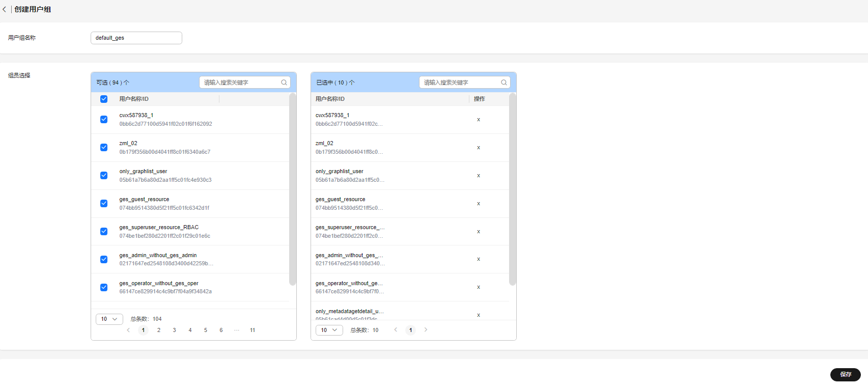Click the 用户组名称 input field
The width and height of the screenshot is (868, 387).
(x=136, y=38)
